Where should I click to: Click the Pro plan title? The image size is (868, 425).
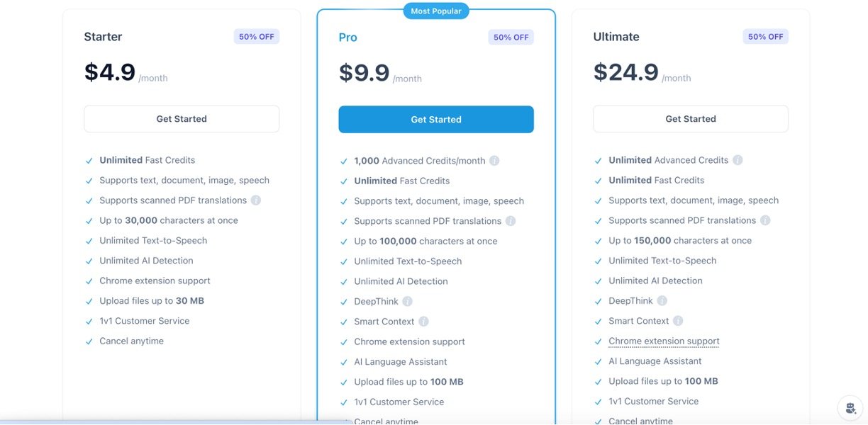(348, 38)
